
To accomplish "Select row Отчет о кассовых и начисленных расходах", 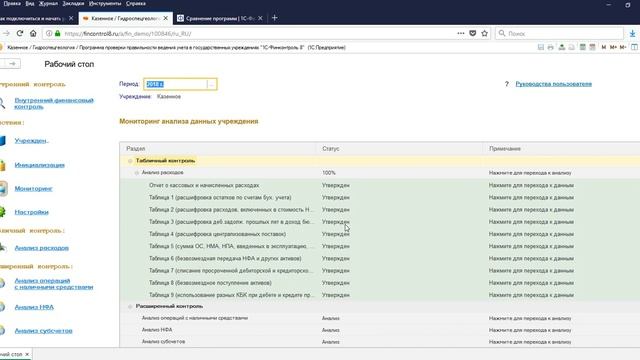I will (x=380, y=185).
